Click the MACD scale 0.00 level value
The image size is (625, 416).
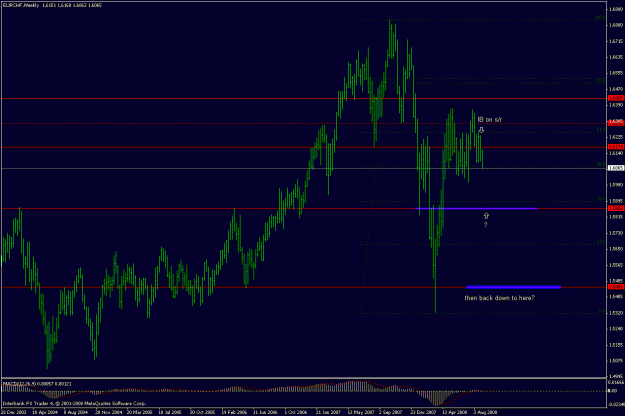613,391
